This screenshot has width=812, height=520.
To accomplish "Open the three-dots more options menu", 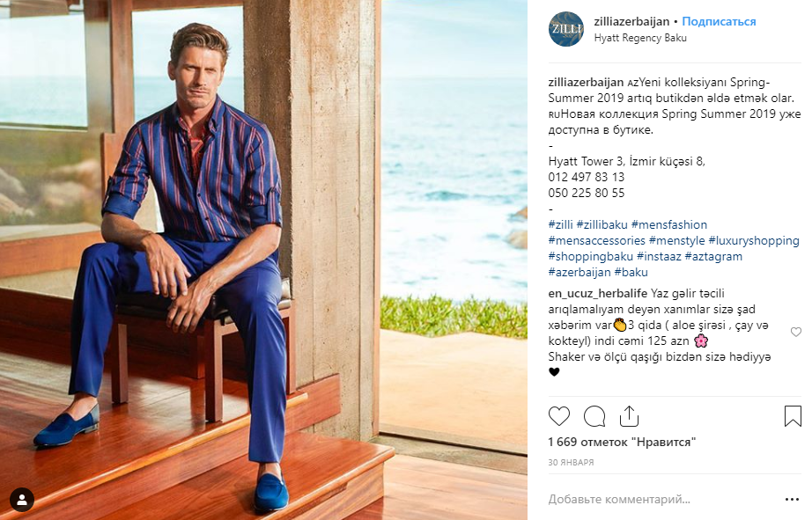I will click(792, 499).
